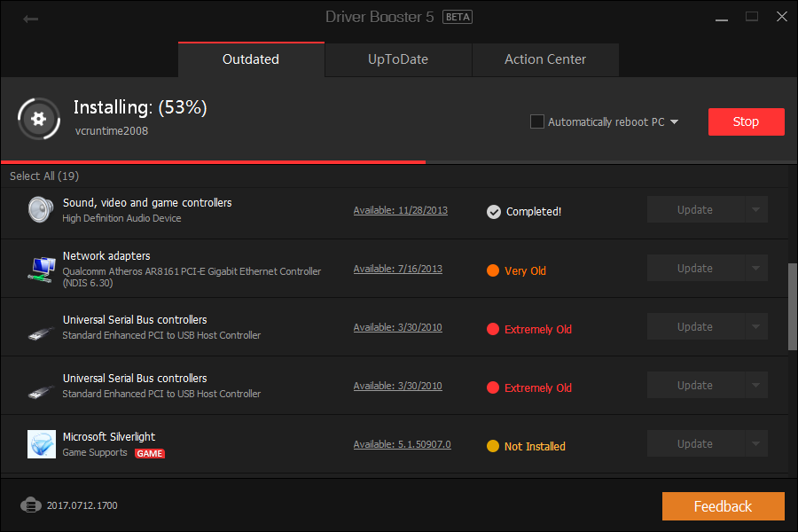This screenshot has height=532, width=798.
Task: Click the Network adapters computer icon
Action: pos(40,269)
